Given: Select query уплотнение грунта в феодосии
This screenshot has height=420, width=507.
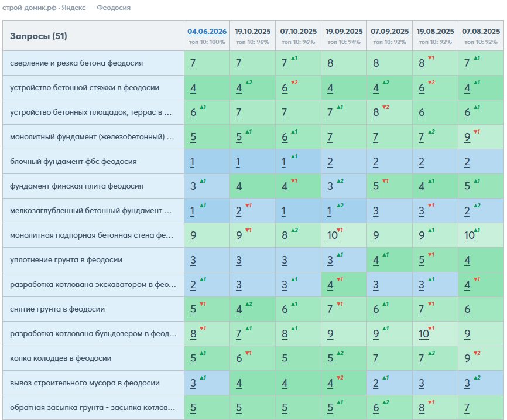Looking at the screenshot, I should pos(66,260).
